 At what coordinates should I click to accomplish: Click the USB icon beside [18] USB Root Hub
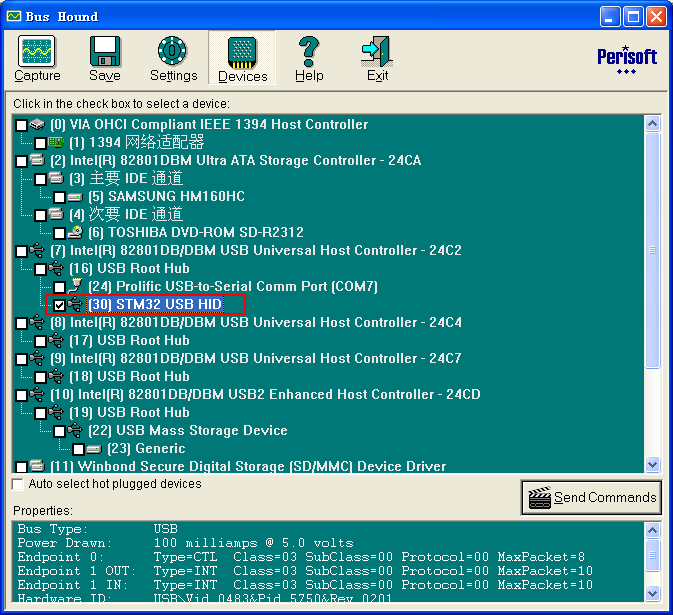pos(56,376)
